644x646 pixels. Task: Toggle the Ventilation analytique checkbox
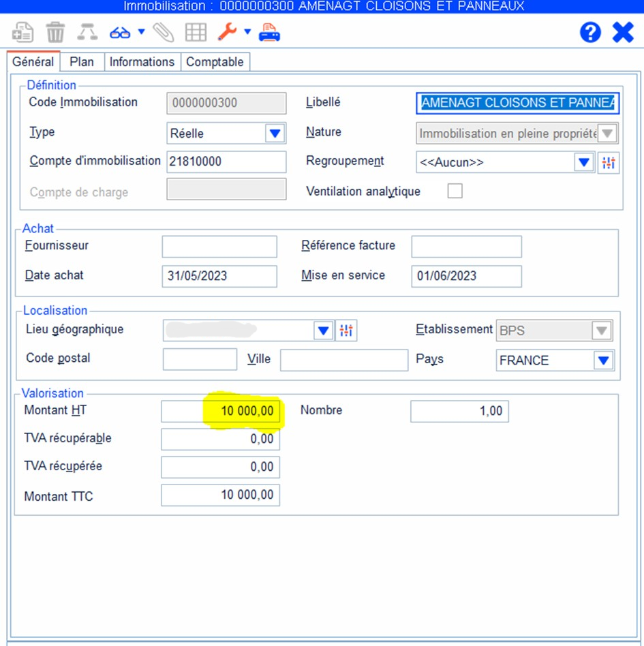455,191
